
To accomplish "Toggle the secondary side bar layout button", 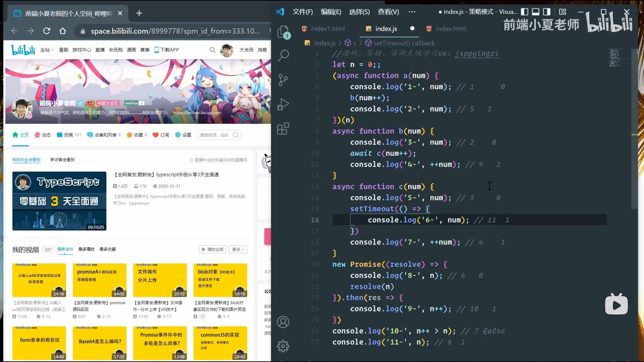I will coord(547,12).
